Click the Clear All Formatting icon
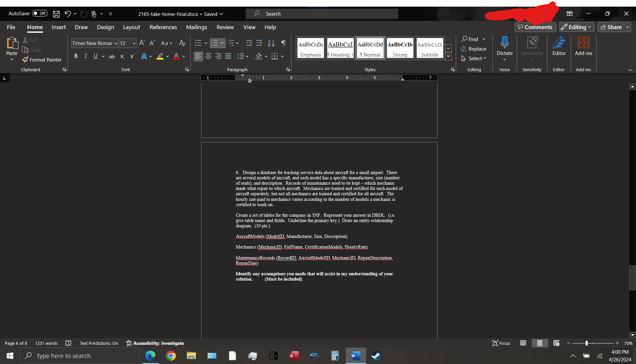 coord(182,43)
